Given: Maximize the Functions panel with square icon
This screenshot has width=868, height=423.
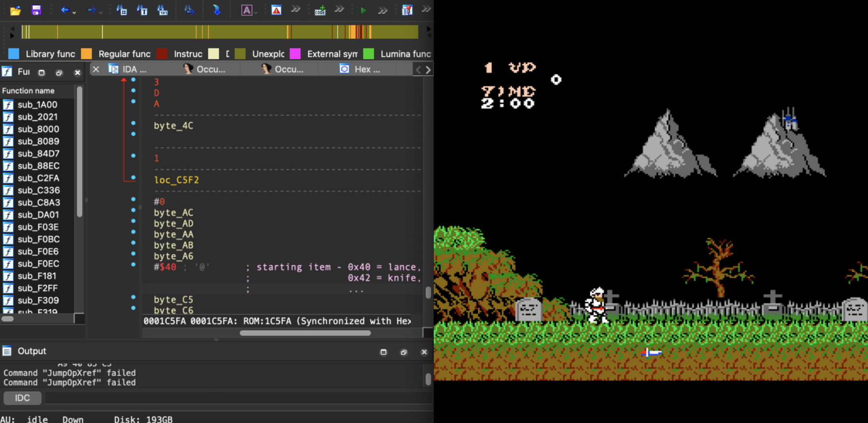Looking at the screenshot, I should coord(42,73).
